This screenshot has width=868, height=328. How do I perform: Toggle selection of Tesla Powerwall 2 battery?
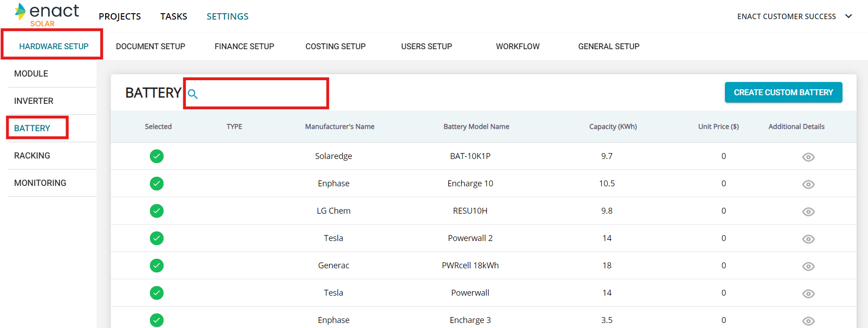157,238
